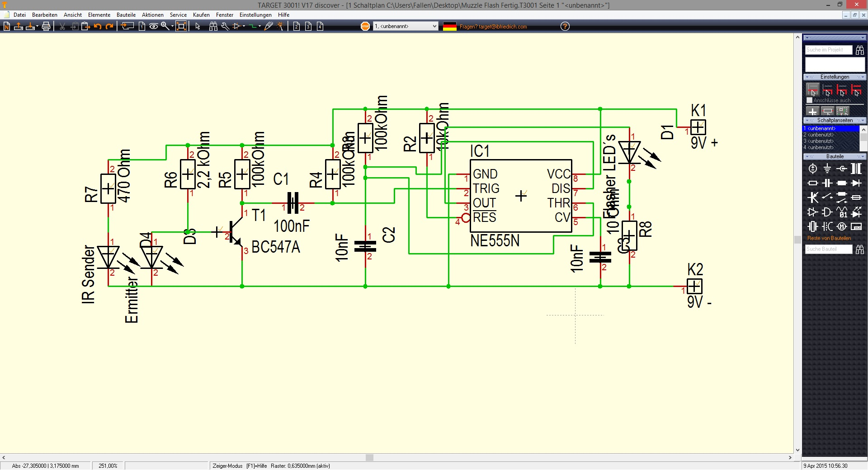Search components with lower binoculars icon
868x470 pixels.
pyautogui.click(x=860, y=249)
